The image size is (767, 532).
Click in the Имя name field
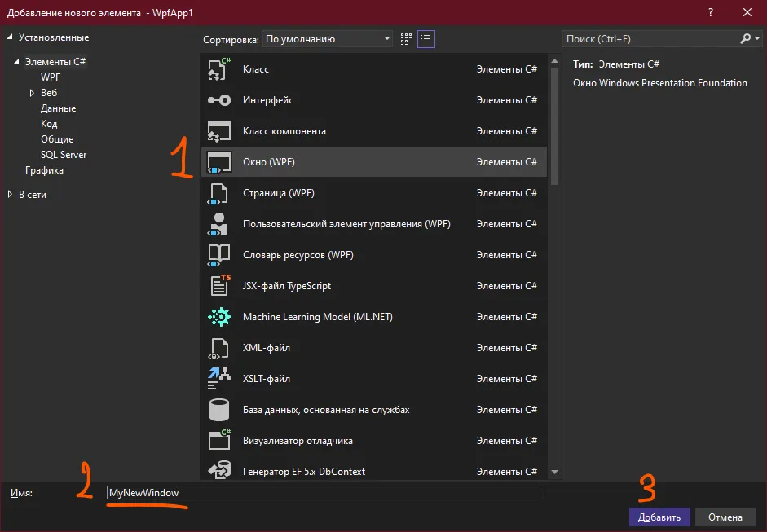(x=325, y=492)
